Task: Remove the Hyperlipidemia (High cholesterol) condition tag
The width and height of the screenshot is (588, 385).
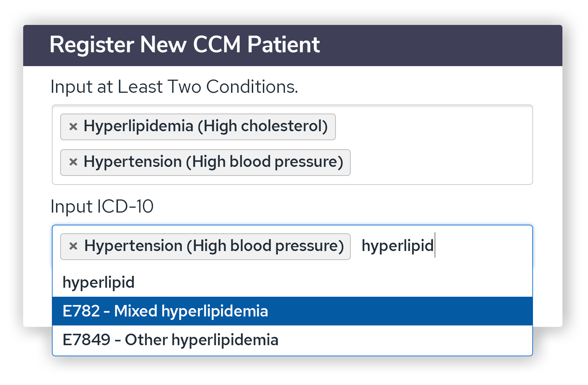Action: (73, 127)
